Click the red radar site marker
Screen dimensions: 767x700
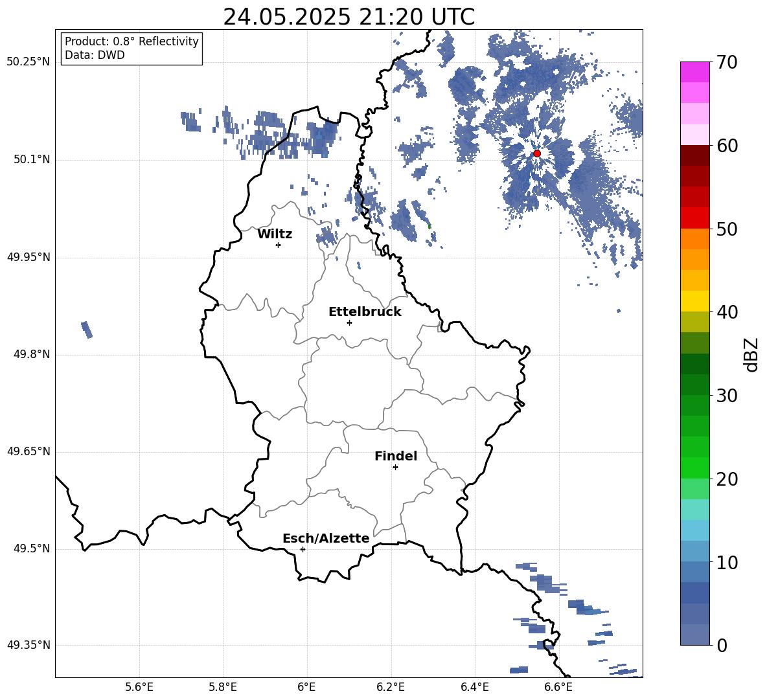tap(537, 153)
